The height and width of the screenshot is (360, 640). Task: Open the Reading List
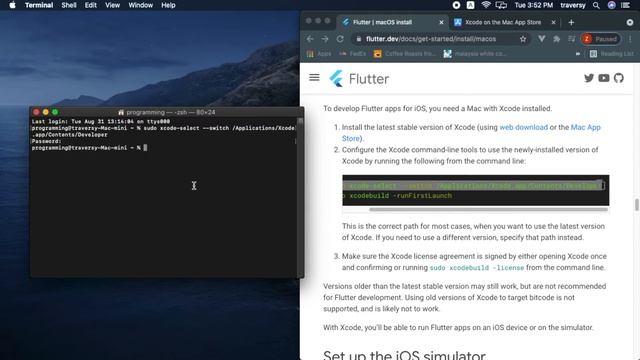click(x=611, y=53)
